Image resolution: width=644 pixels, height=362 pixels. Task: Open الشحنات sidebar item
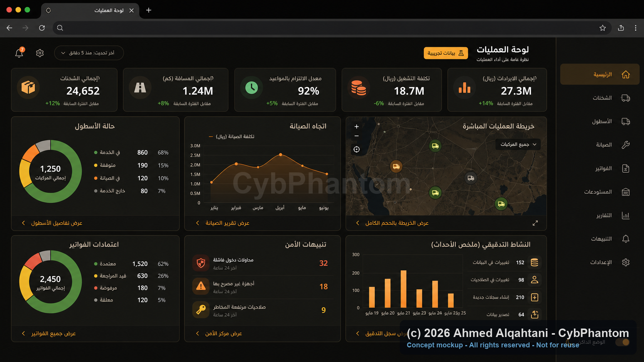[x=599, y=98]
